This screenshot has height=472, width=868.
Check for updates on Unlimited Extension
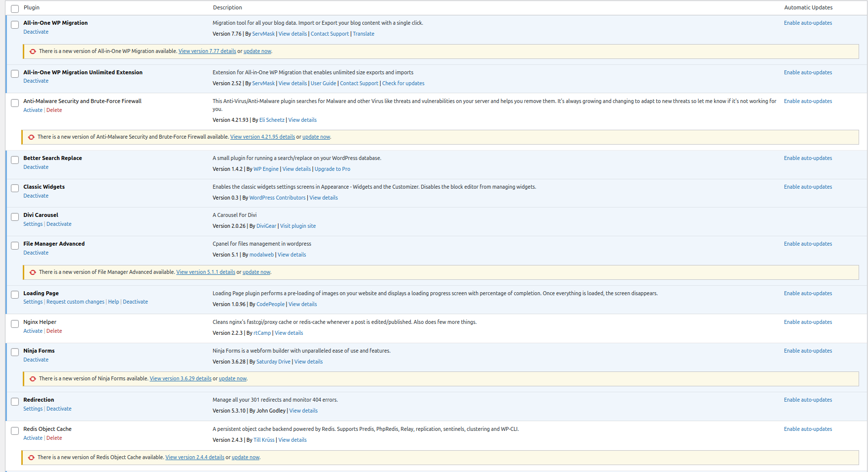(403, 83)
